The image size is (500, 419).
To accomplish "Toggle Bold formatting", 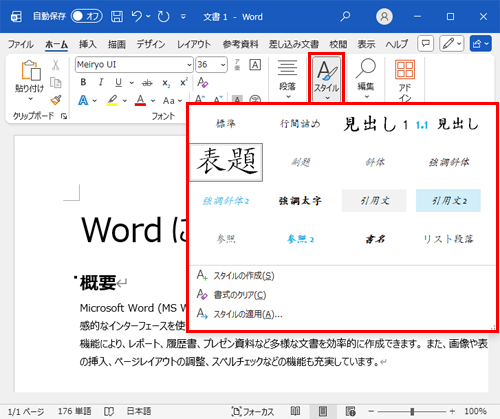I will [x=83, y=82].
